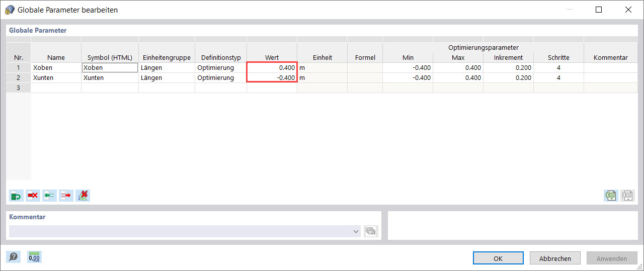
Task: Maximize the Globale Parameter bearbeiten window
Action: (x=599, y=10)
